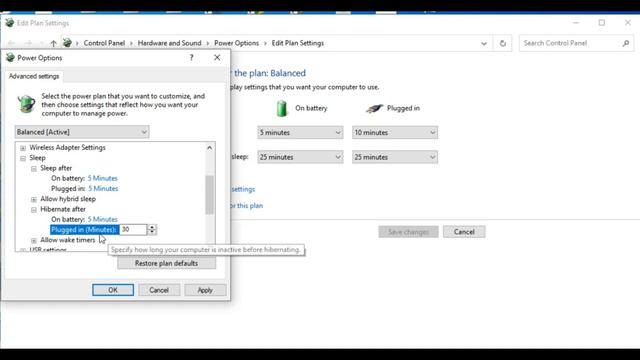Close the Power Options dialog

point(217,58)
